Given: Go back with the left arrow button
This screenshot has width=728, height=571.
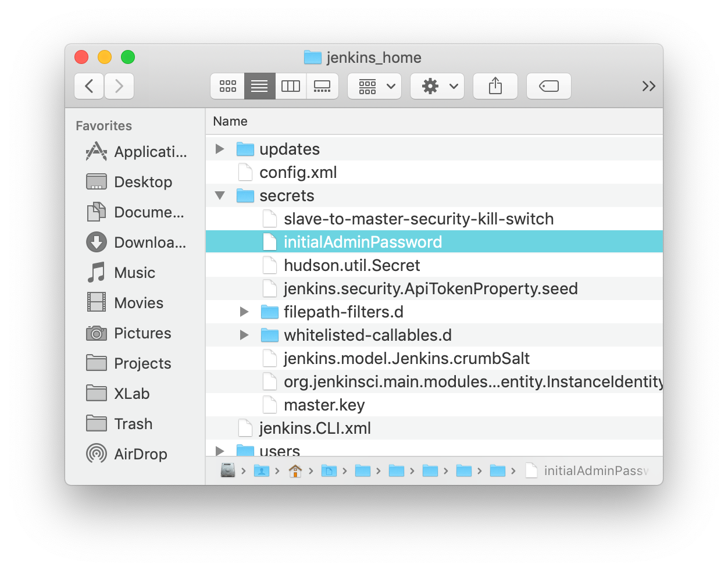Looking at the screenshot, I should [89, 86].
